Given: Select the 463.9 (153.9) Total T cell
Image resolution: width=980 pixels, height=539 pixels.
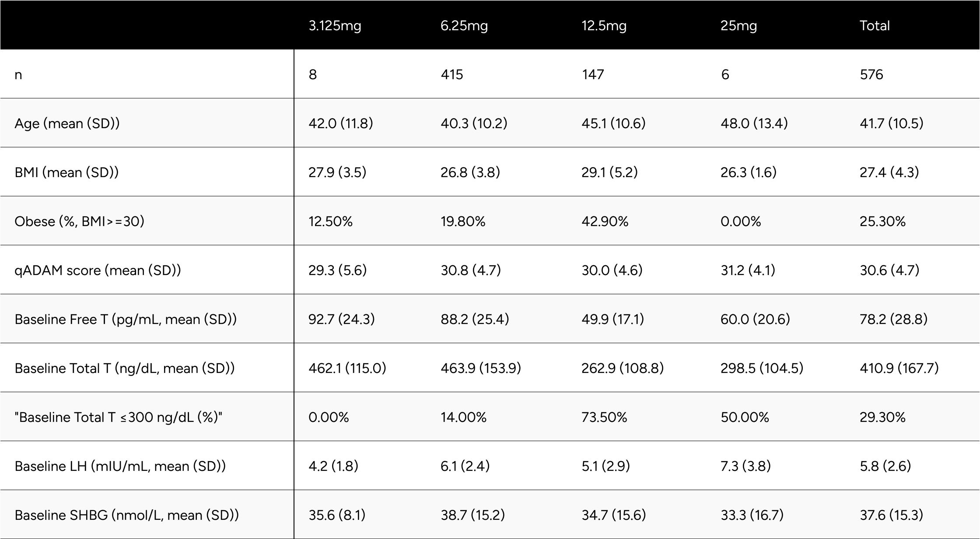Looking at the screenshot, I should (481, 369).
